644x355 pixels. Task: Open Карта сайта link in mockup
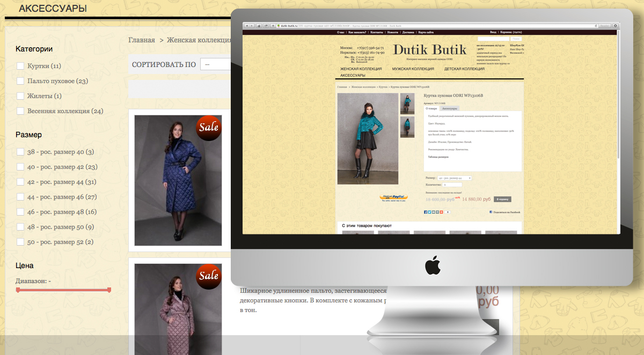(x=426, y=32)
